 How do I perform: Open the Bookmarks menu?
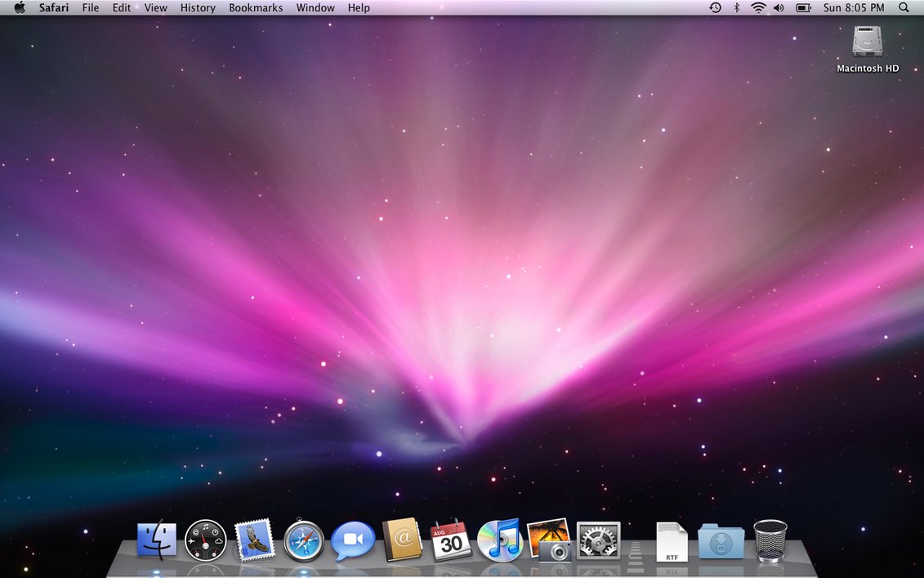(256, 7)
